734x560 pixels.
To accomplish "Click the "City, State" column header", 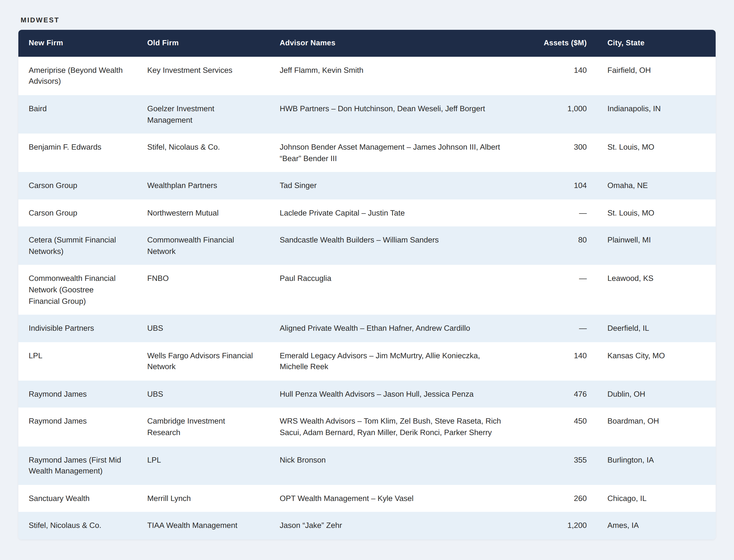I will click(x=626, y=43).
